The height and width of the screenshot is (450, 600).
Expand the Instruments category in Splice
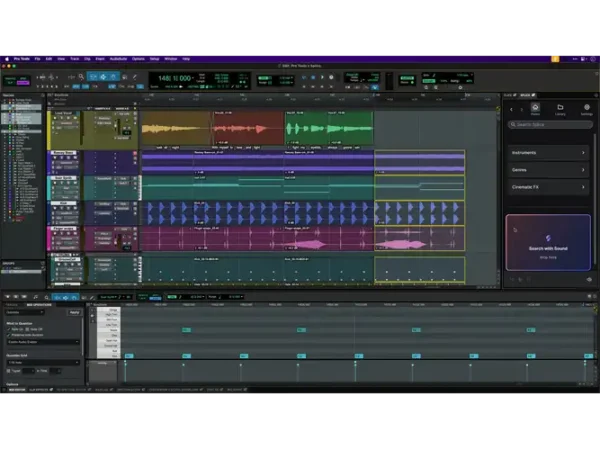(548, 153)
